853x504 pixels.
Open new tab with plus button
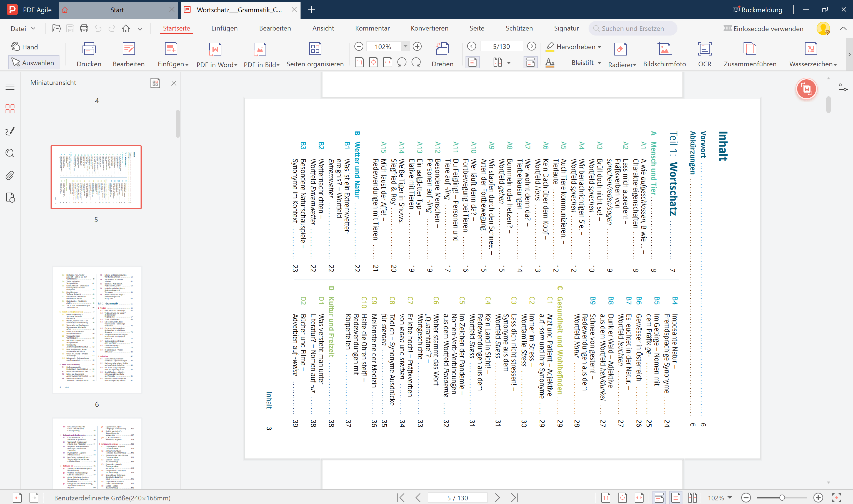(x=311, y=10)
